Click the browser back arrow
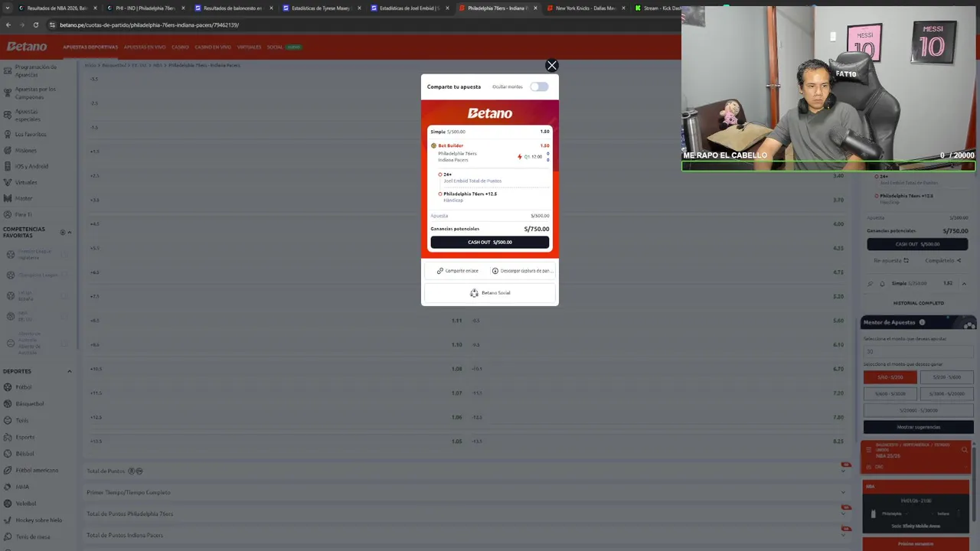The height and width of the screenshot is (551, 980). [8, 24]
